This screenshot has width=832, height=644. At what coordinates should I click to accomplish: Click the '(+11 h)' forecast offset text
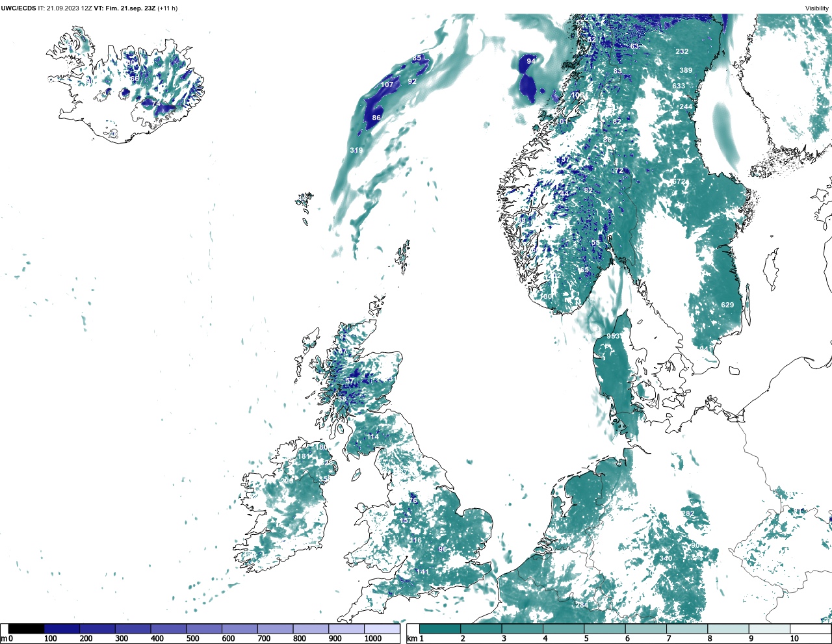[x=167, y=8]
